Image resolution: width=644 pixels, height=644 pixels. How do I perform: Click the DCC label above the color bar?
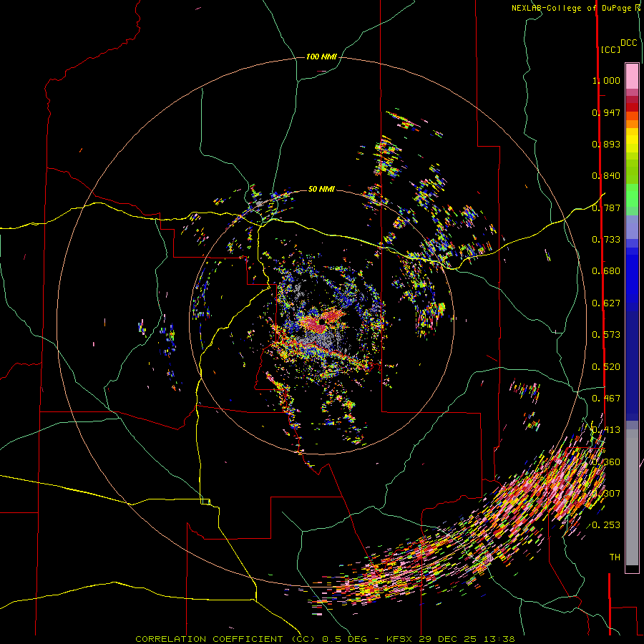629,43
